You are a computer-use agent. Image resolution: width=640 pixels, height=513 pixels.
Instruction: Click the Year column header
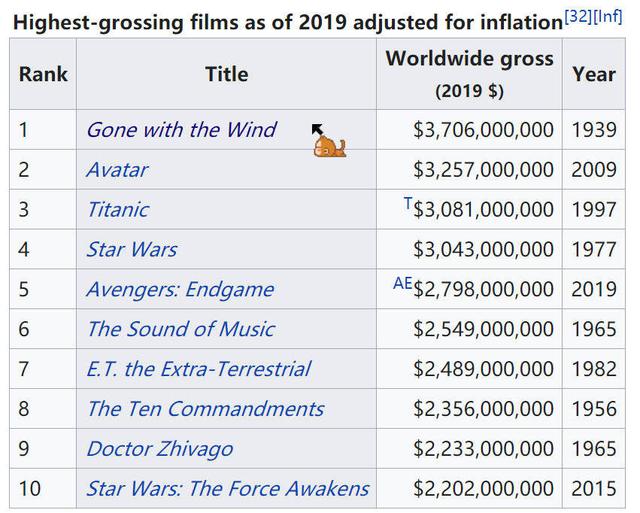(593, 74)
